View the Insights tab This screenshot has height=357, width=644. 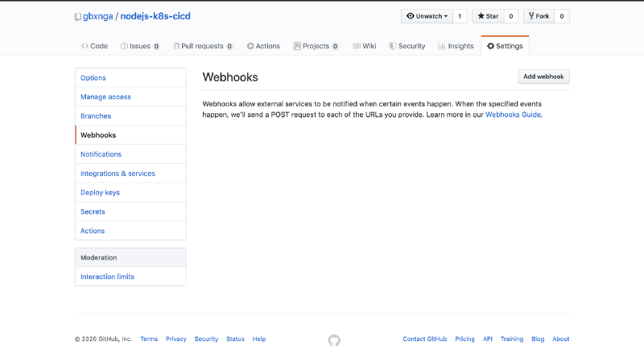[456, 46]
